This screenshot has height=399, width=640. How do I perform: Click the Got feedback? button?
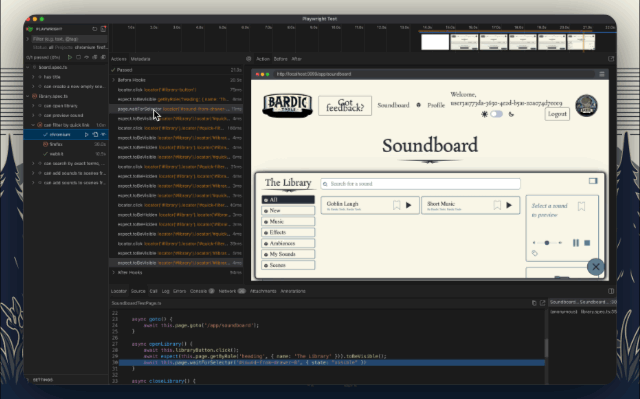345,106
